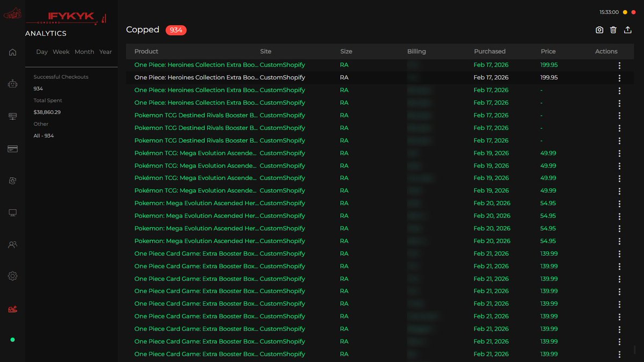Switch analytics range to Month

coord(84,52)
